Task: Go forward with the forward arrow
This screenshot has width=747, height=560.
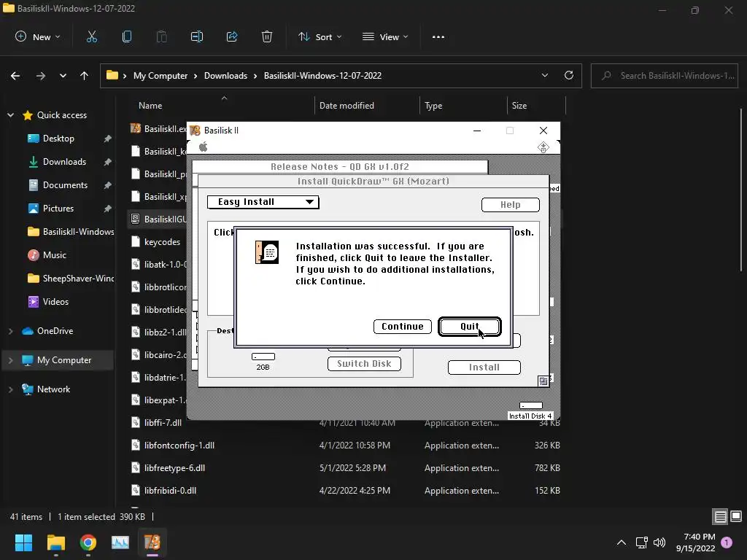Action: (x=41, y=76)
